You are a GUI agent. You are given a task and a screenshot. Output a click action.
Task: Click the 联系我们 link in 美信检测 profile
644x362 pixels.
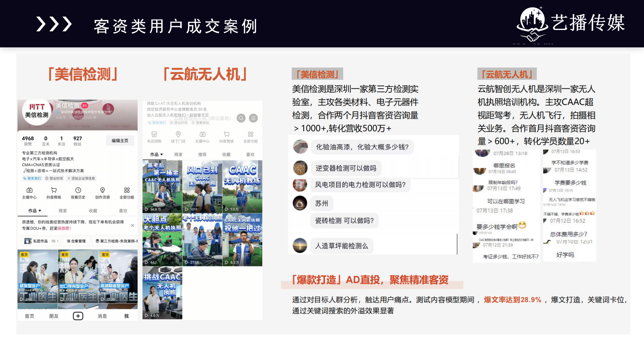(32, 178)
